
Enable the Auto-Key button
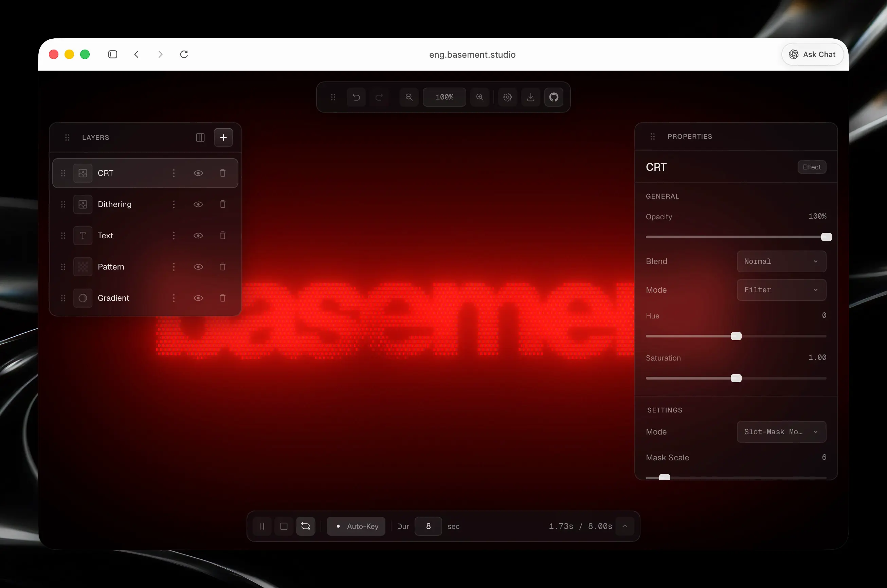[x=356, y=526]
